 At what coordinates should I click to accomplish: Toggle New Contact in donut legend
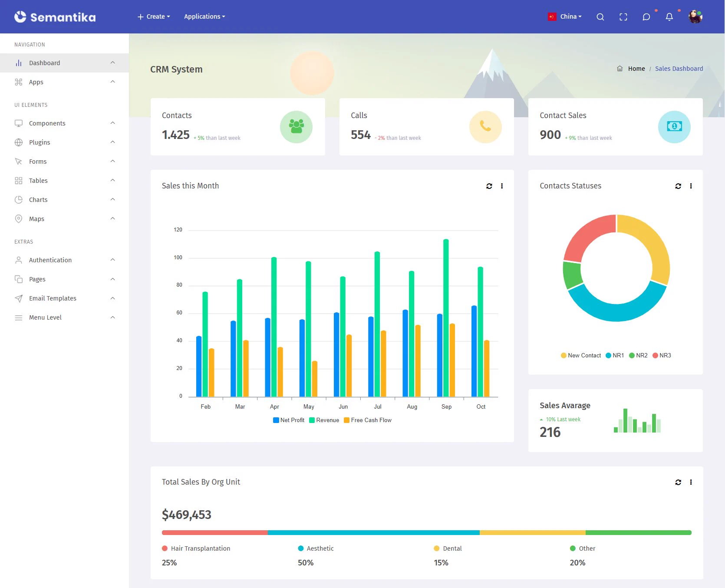[x=581, y=355]
